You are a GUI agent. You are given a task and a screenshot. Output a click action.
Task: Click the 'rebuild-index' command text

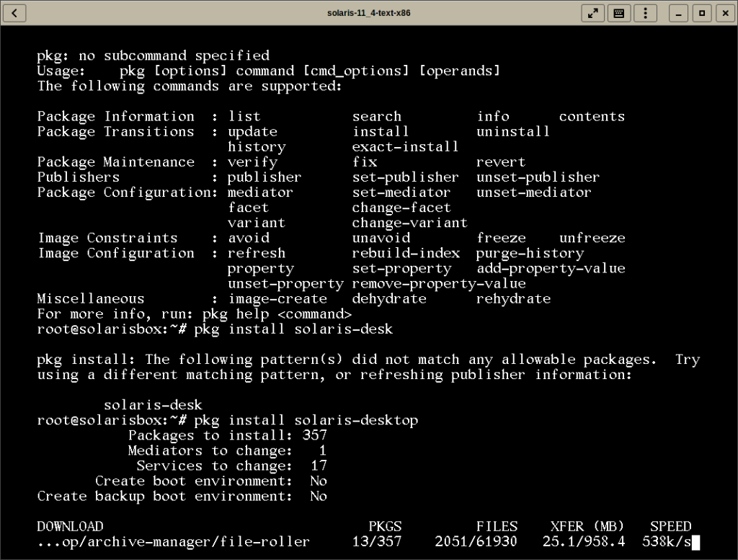tap(406, 253)
